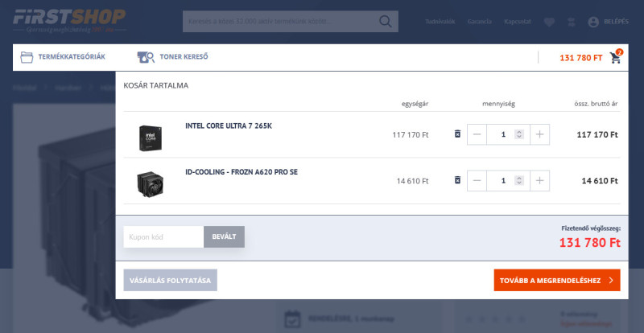The image size is (644, 333).
Task: Click the Belépés user account icon
Action: pyautogui.click(x=594, y=22)
